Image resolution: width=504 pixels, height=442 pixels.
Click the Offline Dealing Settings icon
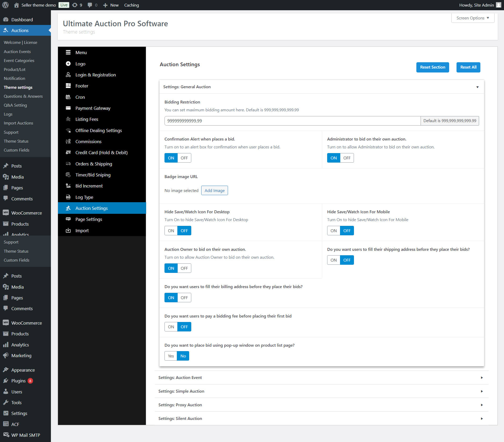[68, 131]
